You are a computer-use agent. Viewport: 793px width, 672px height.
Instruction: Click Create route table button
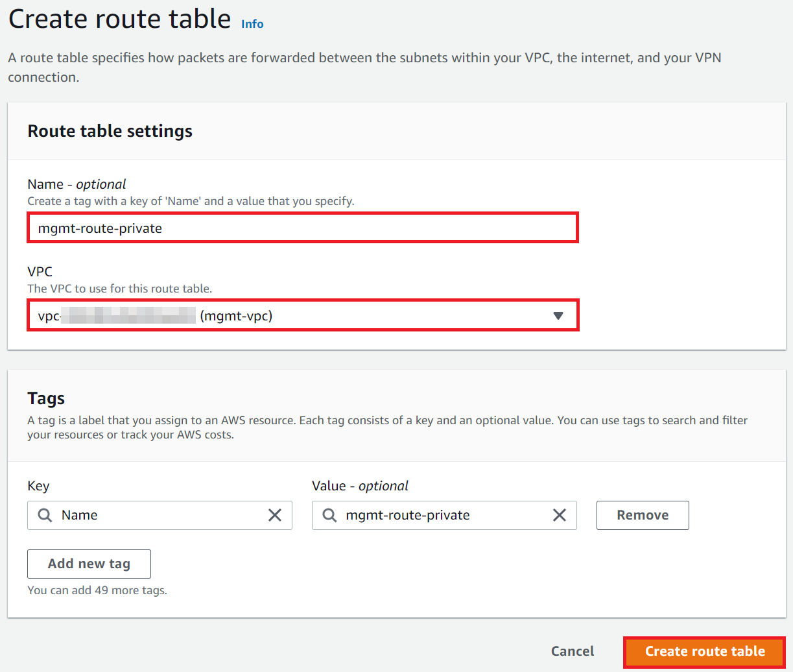[705, 652]
